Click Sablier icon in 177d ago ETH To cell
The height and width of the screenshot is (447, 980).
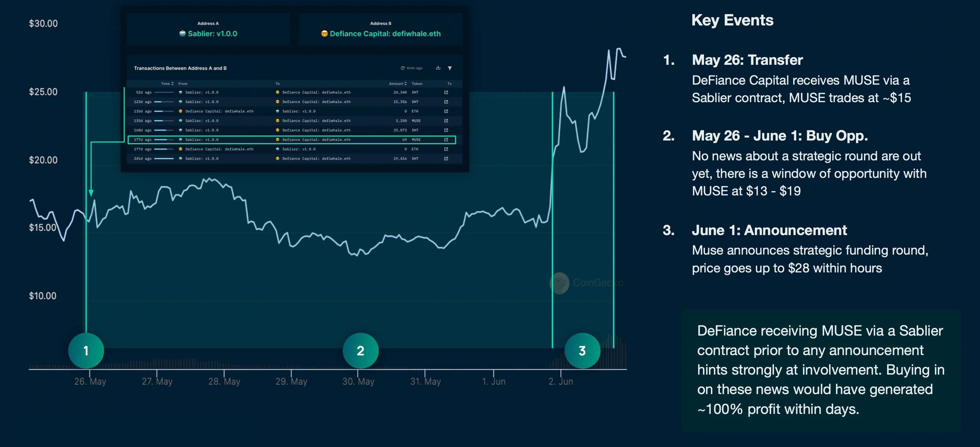point(277,149)
